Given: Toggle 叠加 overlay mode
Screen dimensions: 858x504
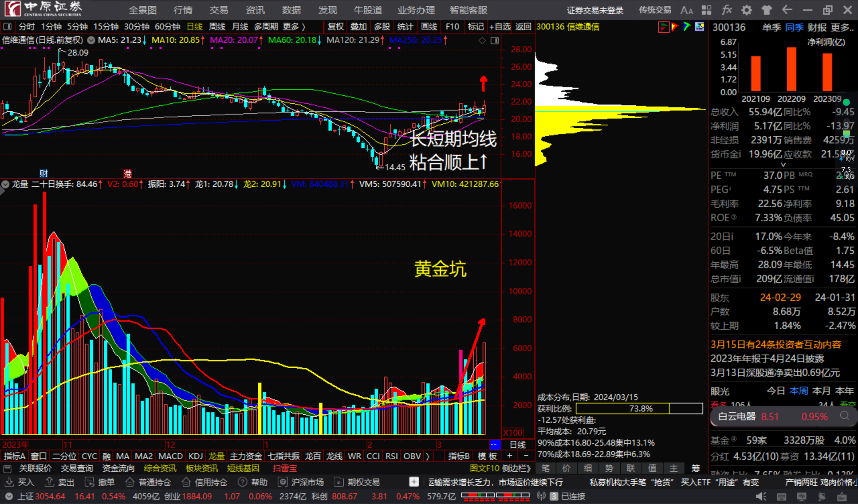Looking at the screenshot, I should pyautogui.click(x=358, y=27).
